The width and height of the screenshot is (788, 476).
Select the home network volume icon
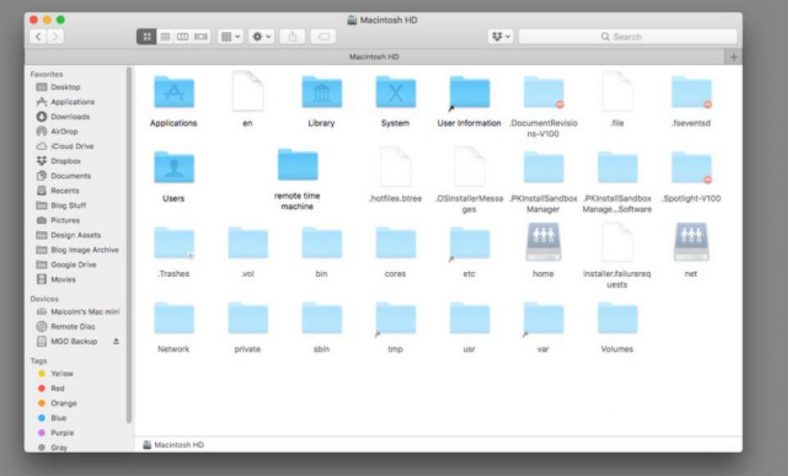543,242
